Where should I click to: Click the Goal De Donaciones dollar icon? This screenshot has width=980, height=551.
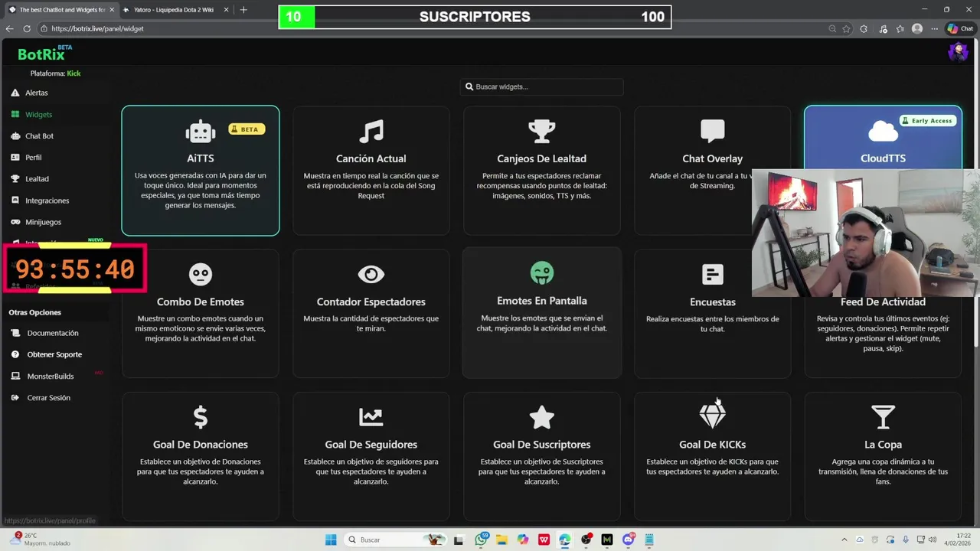click(201, 417)
